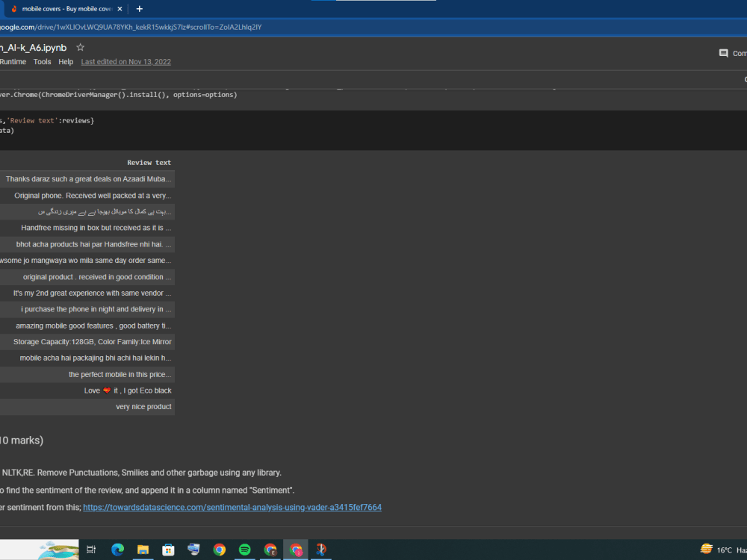Select row 'Thanks daraz such a great deals'
The width and height of the screenshot is (747, 560).
click(87, 179)
